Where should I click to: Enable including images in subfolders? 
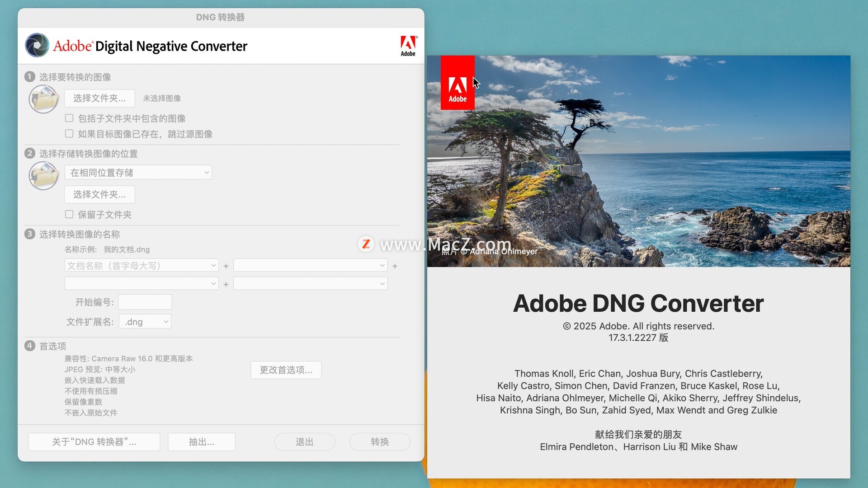coord(69,118)
